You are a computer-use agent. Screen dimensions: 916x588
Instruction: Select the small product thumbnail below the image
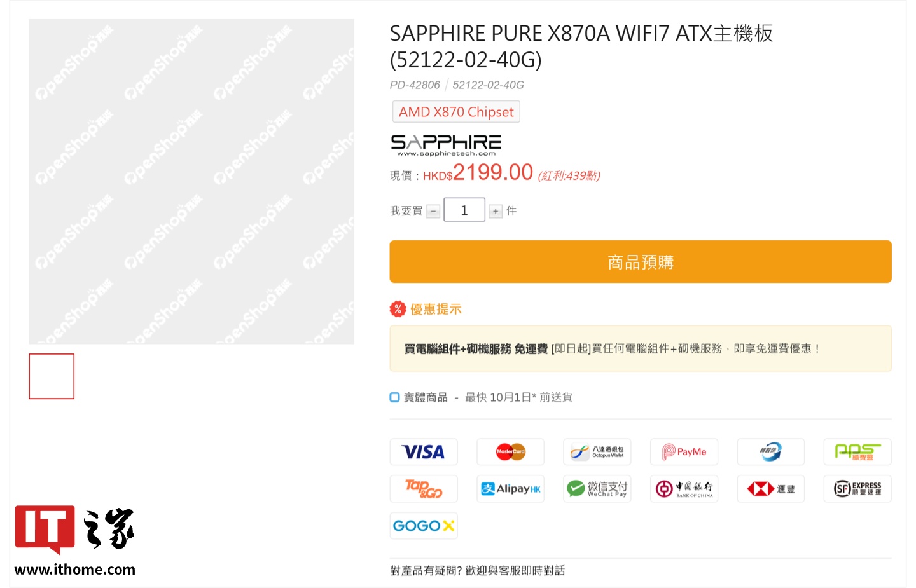[x=52, y=376]
